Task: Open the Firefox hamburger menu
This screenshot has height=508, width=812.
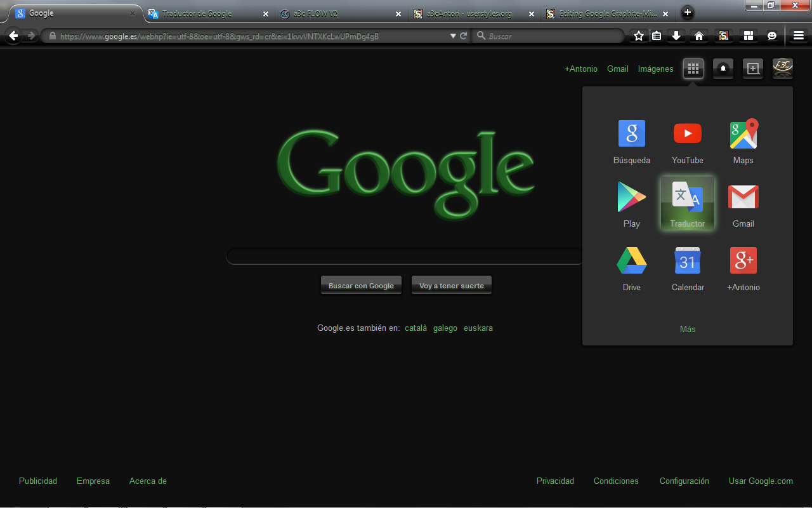Action: pos(799,36)
